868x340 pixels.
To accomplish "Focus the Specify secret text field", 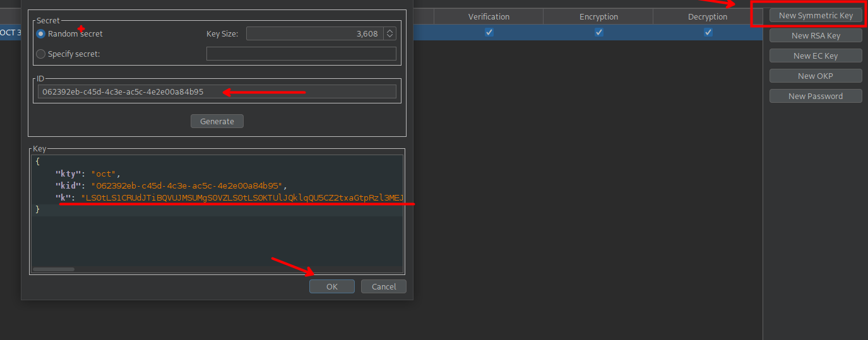I will (301, 54).
